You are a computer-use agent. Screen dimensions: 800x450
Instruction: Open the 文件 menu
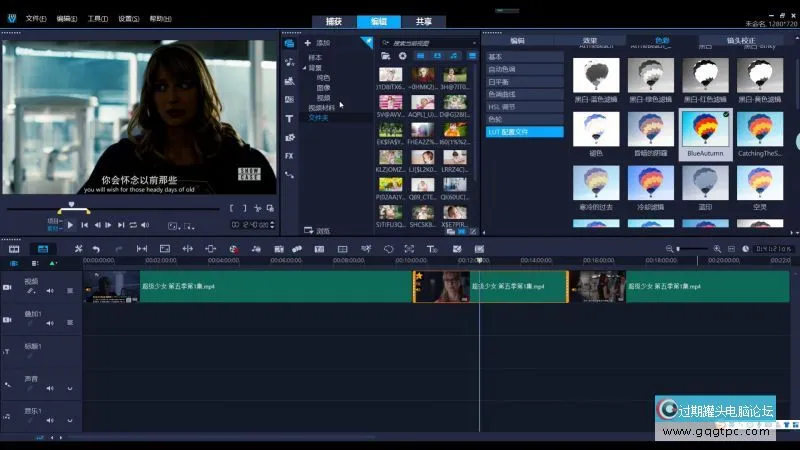click(36, 19)
